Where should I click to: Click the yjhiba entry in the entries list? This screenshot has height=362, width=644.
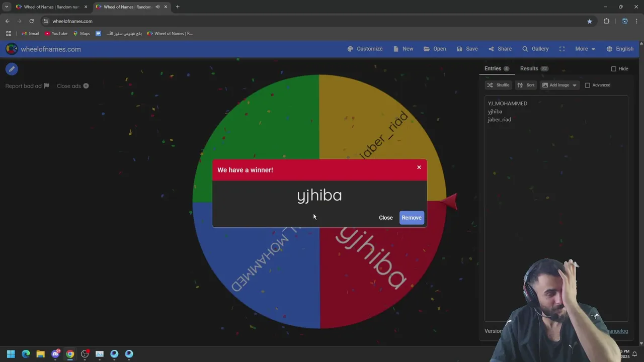(x=495, y=112)
